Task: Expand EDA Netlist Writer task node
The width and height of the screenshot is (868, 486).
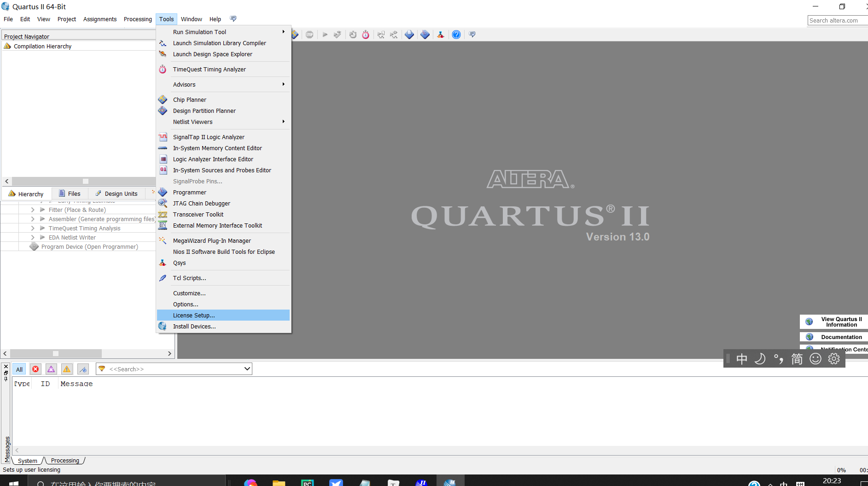Action: coord(33,238)
